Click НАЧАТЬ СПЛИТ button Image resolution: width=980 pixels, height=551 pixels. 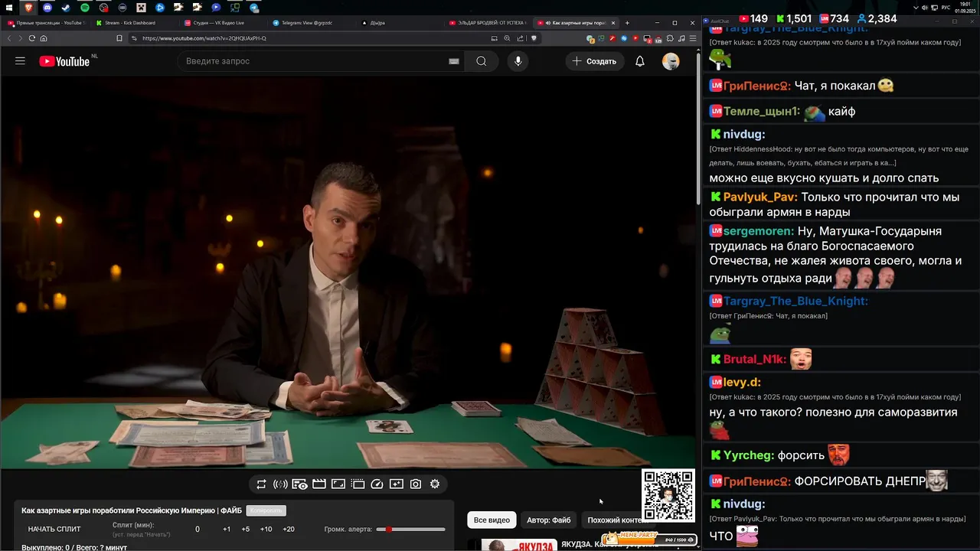click(x=54, y=530)
